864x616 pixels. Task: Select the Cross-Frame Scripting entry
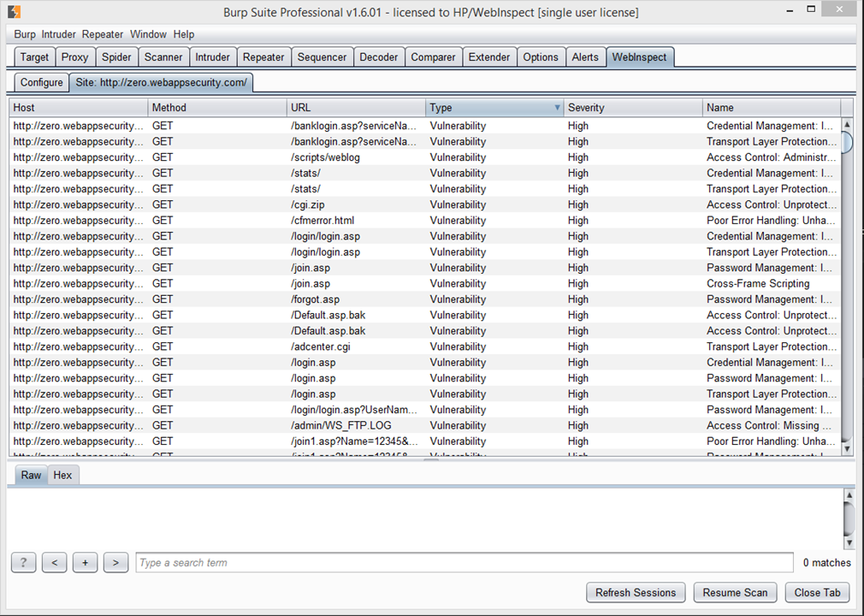pyautogui.click(x=758, y=284)
